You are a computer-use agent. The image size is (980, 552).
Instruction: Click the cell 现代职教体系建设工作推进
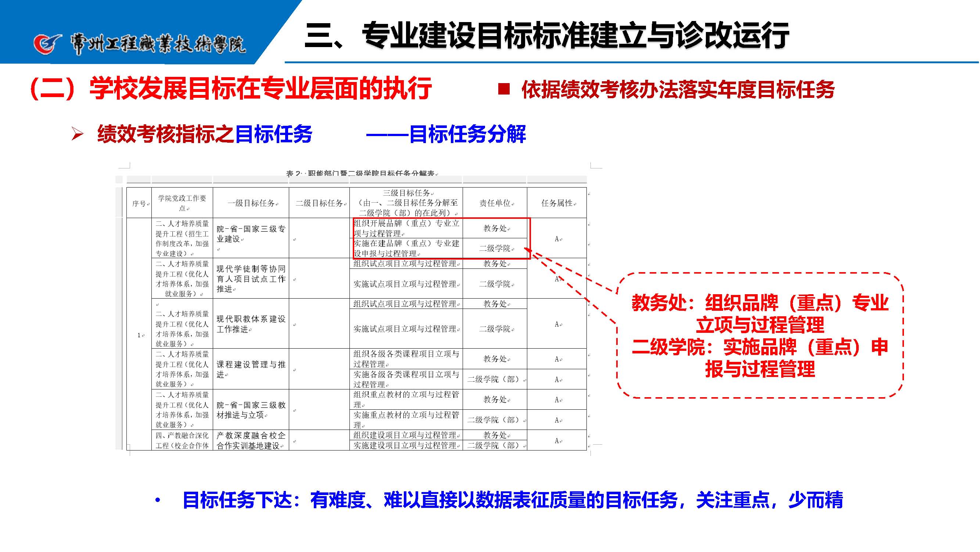pos(251,324)
